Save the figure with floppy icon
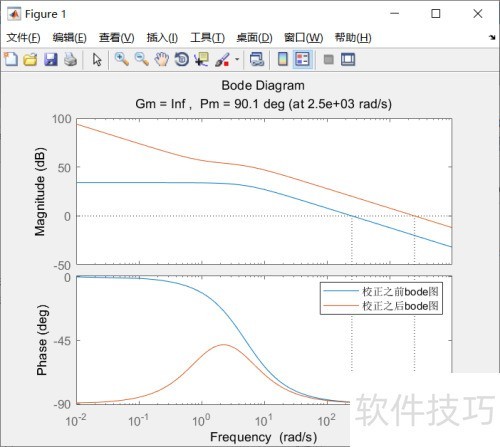 (x=51, y=60)
